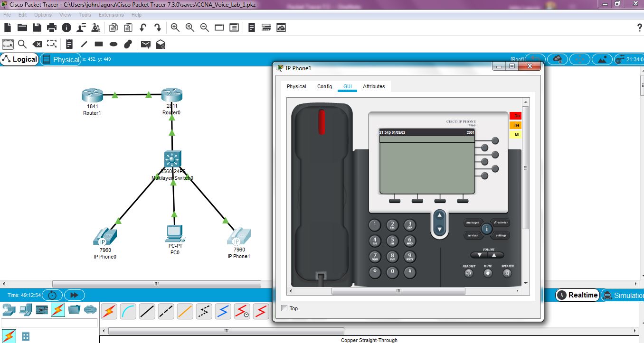The width and height of the screenshot is (644, 343).
Task: Open the Connections device category
Action: (x=57, y=311)
